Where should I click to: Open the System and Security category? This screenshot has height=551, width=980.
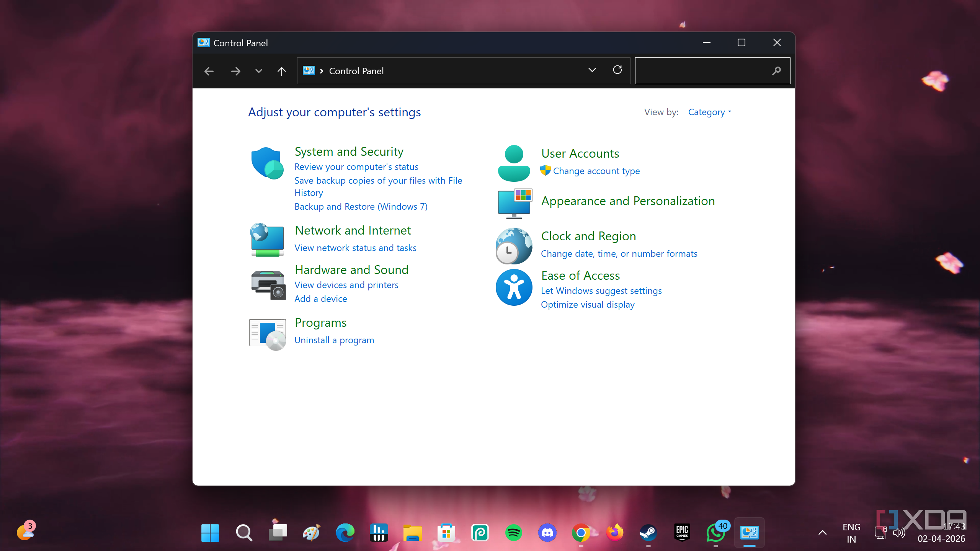(x=349, y=152)
